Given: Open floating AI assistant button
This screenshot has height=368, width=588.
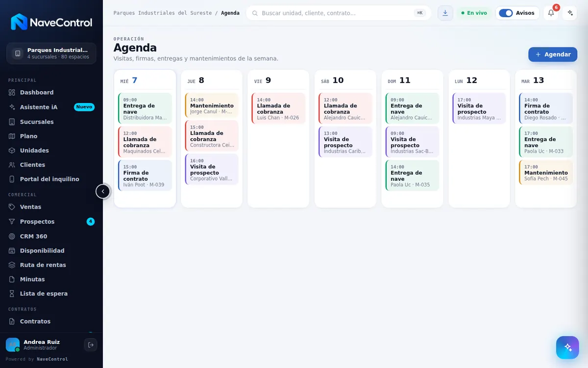Looking at the screenshot, I should click(567, 347).
